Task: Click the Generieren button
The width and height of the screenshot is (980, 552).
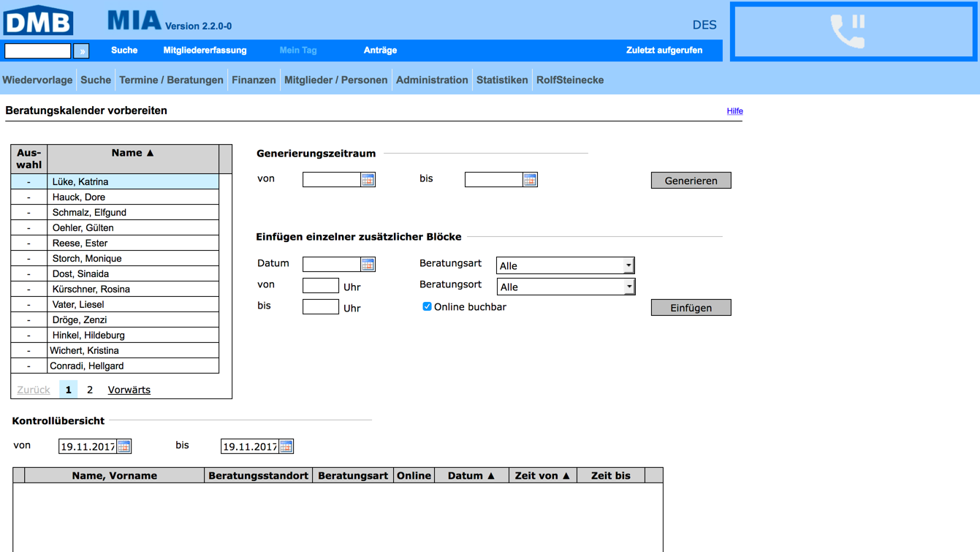Action: [691, 181]
